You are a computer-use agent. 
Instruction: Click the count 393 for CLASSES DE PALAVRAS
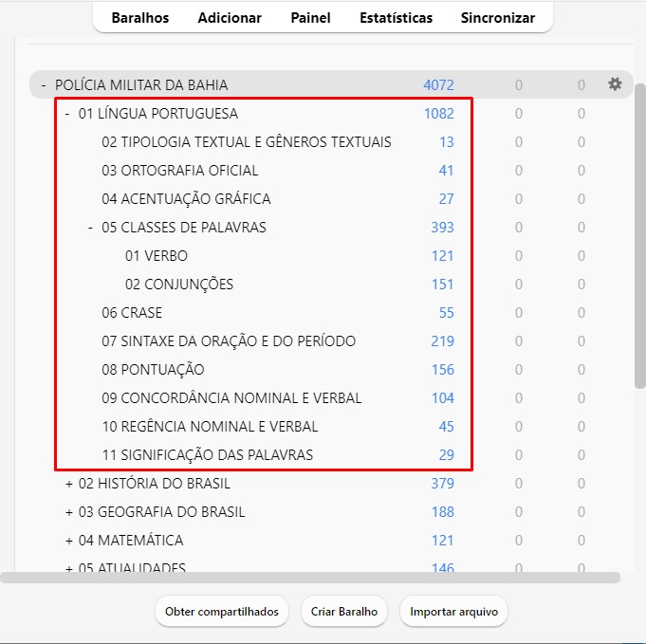pyautogui.click(x=442, y=227)
